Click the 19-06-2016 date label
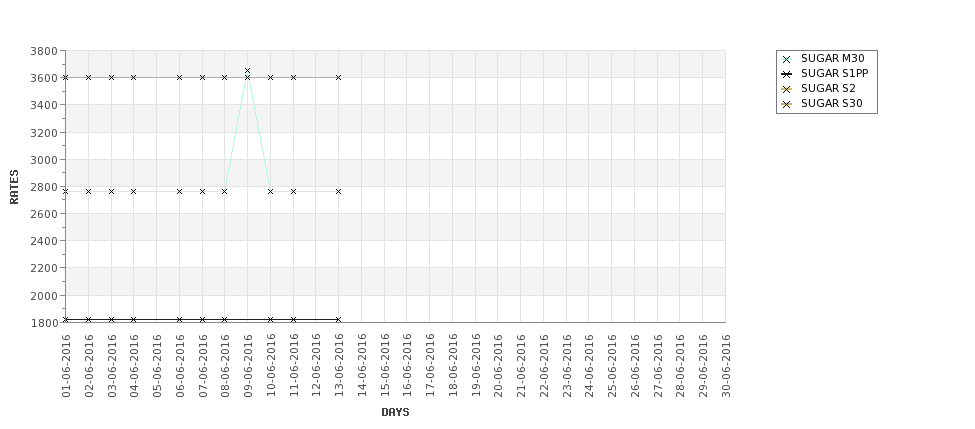The height and width of the screenshot is (429, 975). [475, 366]
